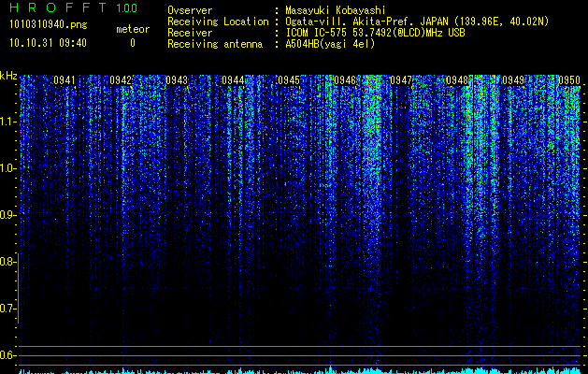Click the date stamp 10.10.31 09:40
The height and width of the screenshot is (374, 588).
click(x=48, y=43)
